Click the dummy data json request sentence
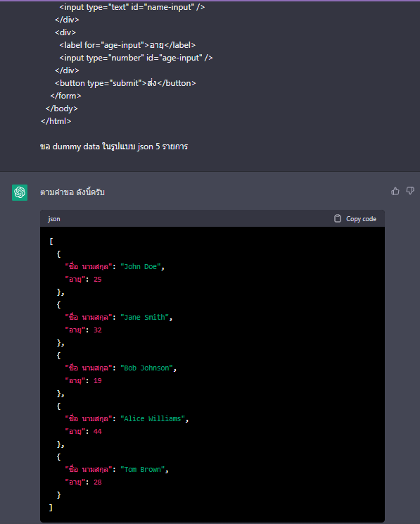 tap(114, 146)
